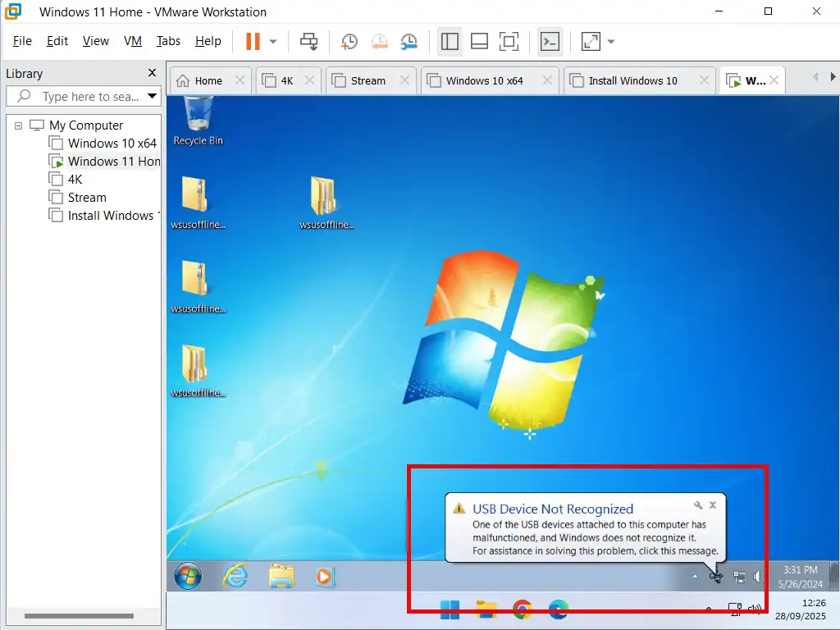This screenshot has height=630, width=840.
Task: Select the wsusoffline folder beside the Windows logo
Action: [x=326, y=203]
